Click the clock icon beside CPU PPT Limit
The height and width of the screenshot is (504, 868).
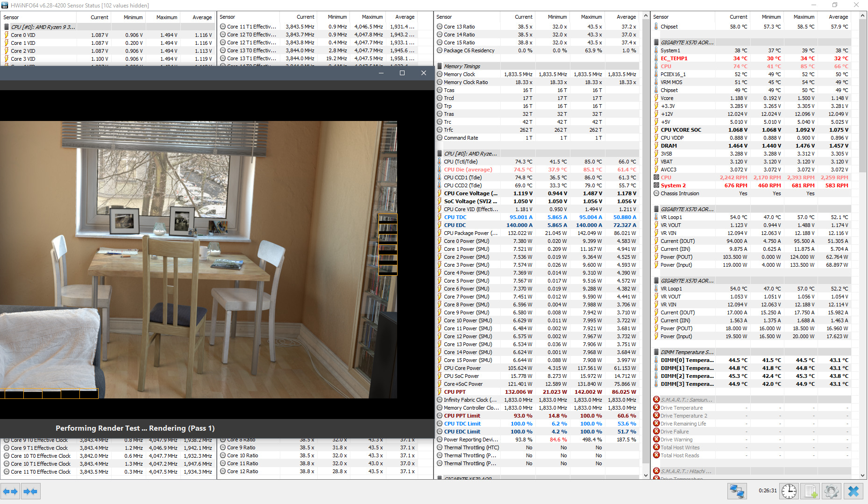(x=440, y=416)
